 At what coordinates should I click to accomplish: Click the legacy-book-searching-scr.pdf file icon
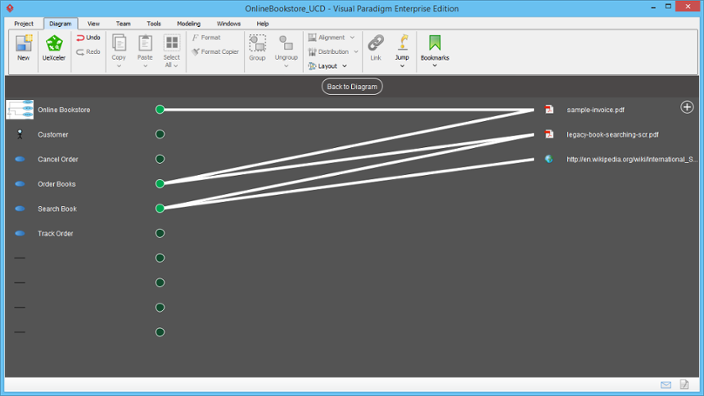pos(549,134)
